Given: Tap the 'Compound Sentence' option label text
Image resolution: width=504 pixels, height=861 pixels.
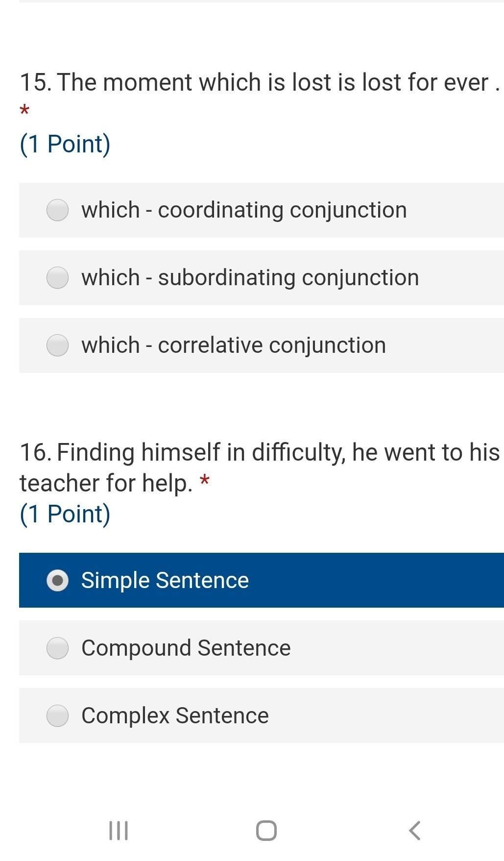Looking at the screenshot, I should pyautogui.click(x=186, y=648).
